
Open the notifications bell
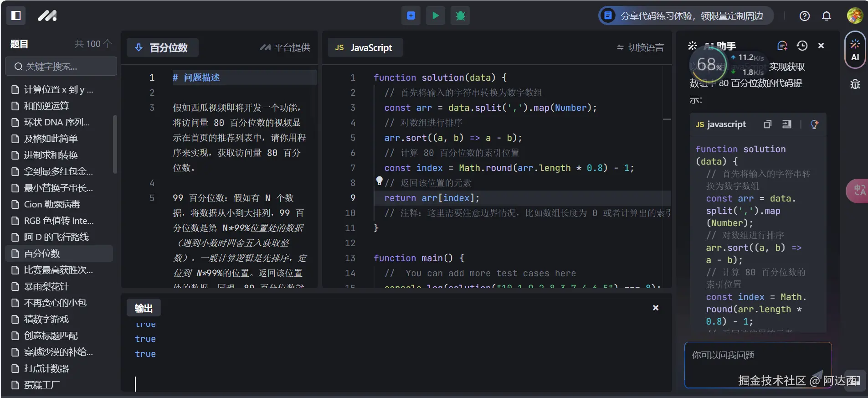pos(826,16)
